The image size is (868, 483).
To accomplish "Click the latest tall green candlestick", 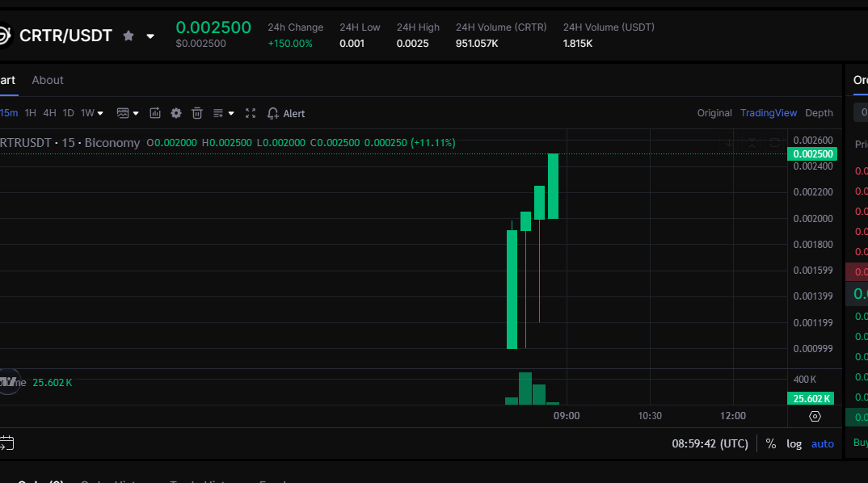I will (553, 187).
